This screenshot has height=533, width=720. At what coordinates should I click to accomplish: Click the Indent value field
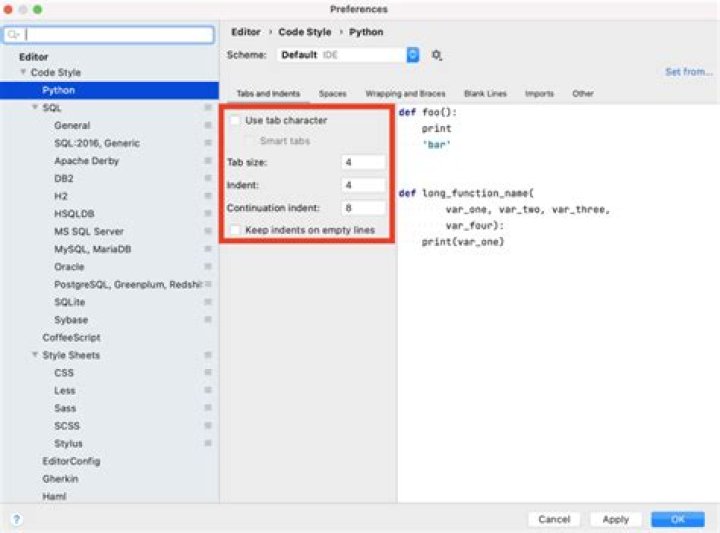click(x=363, y=185)
